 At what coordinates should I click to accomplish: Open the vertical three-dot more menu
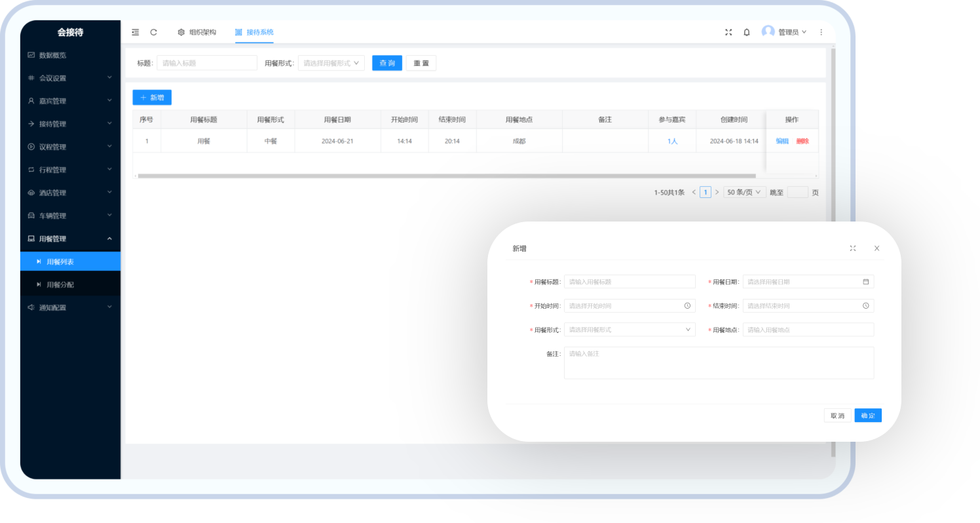821,32
